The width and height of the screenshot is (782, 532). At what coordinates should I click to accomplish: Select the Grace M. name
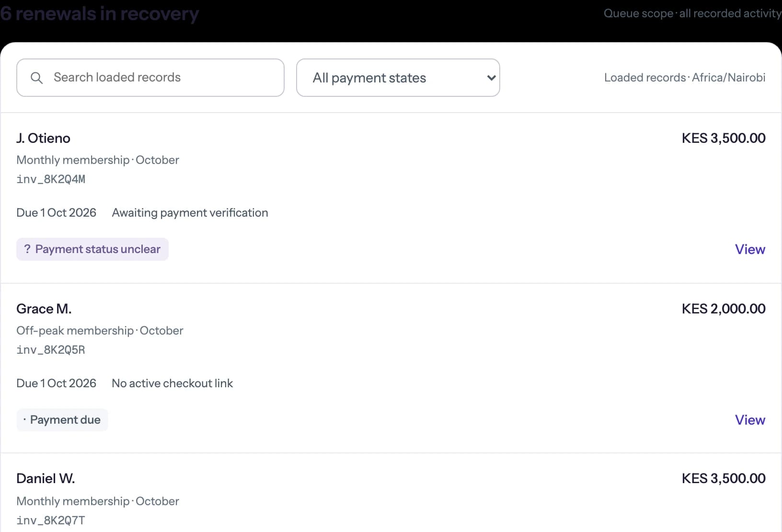[44, 309]
